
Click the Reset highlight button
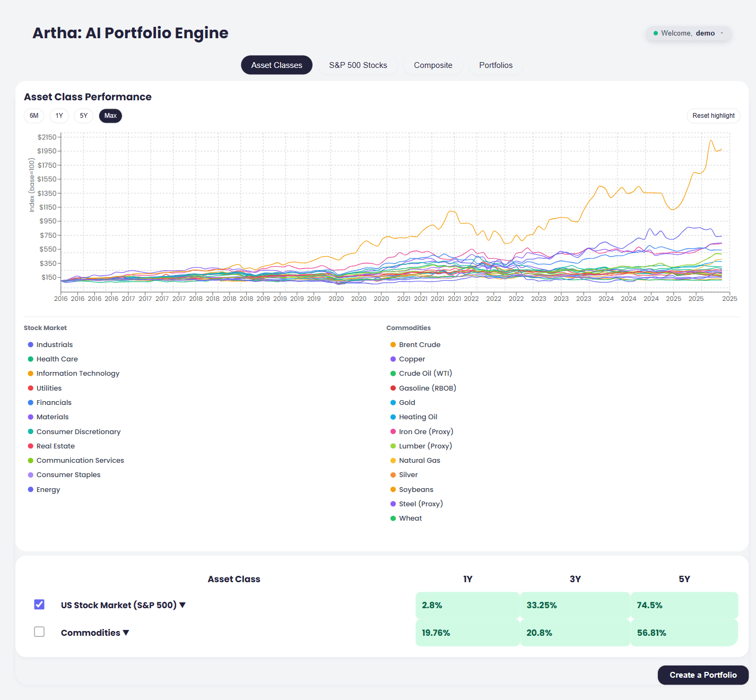pos(714,116)
